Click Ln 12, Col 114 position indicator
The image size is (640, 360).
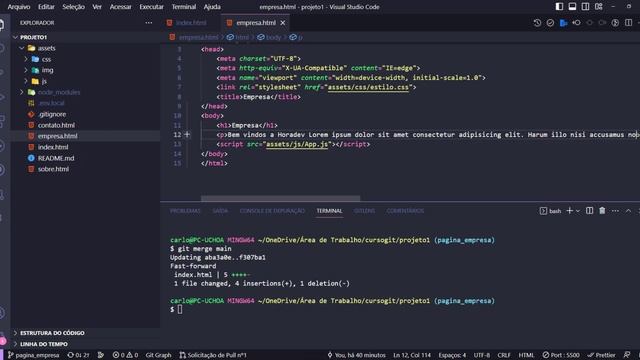click(x=412, y=355)
